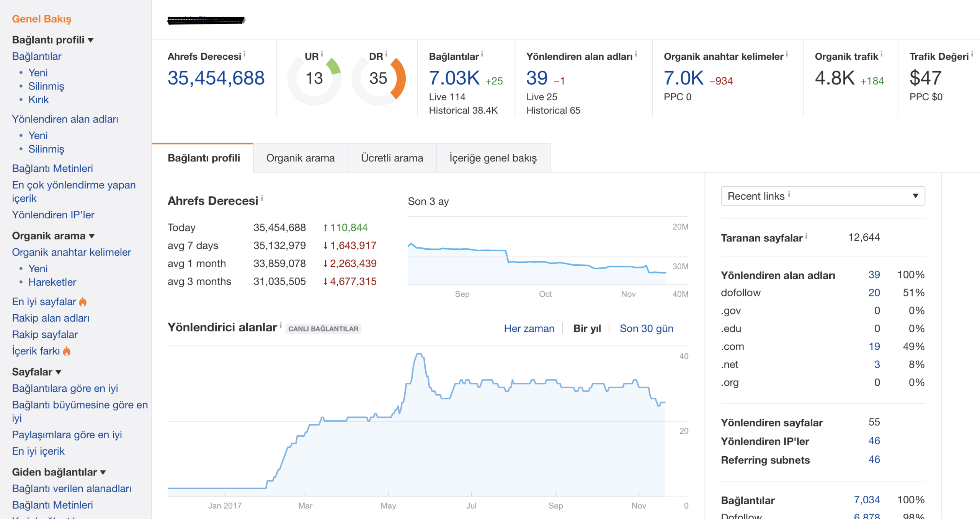Click the fire icon next to En iyi sayfalar
This screenshot has height=519, width=980.
click(83, 302)
